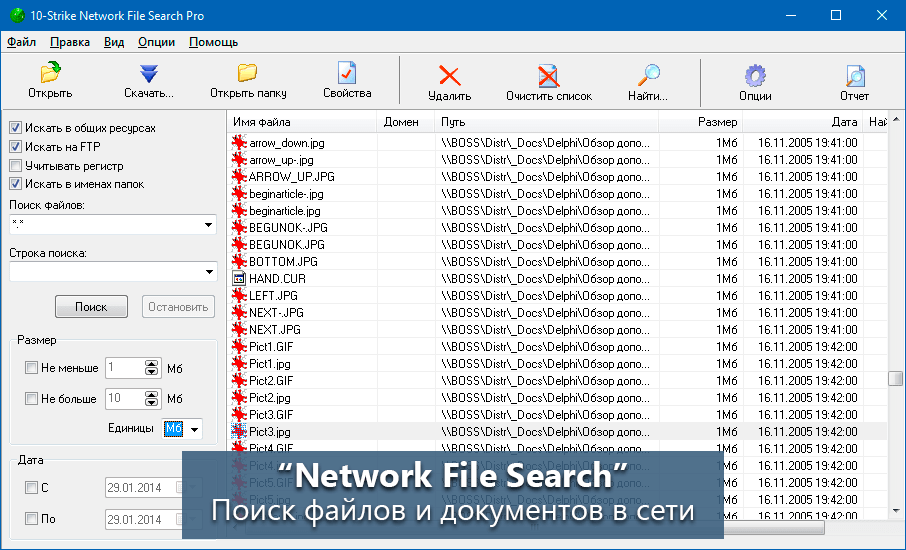Enable Учитывать регистр checkbox
The image size is (906, 550).
click(16, 165)
